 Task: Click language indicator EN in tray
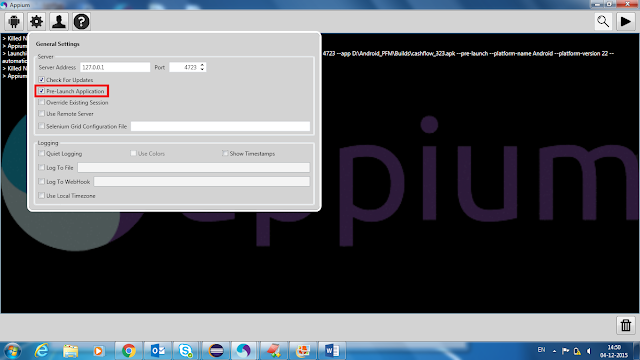click(541, 350)
